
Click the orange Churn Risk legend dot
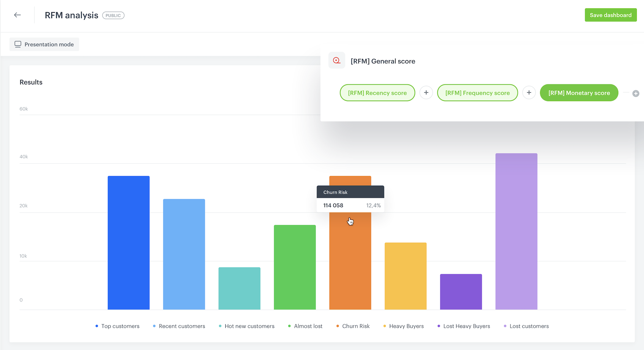(337, 326)
